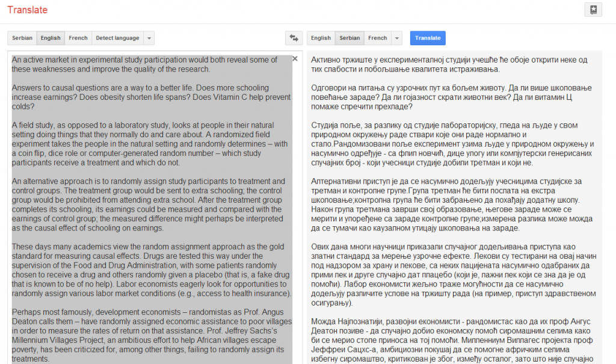Select English as target language
Screen dimensions: 616x364
(321, 38)
